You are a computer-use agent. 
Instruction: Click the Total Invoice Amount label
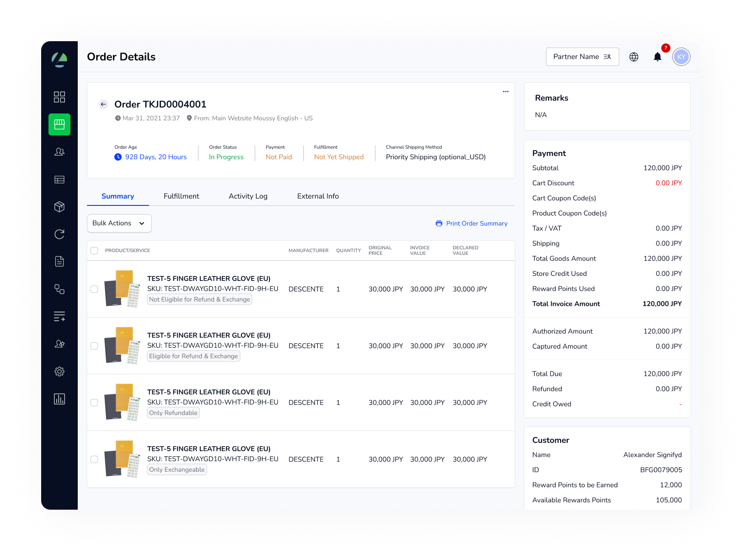click(566, 304)
